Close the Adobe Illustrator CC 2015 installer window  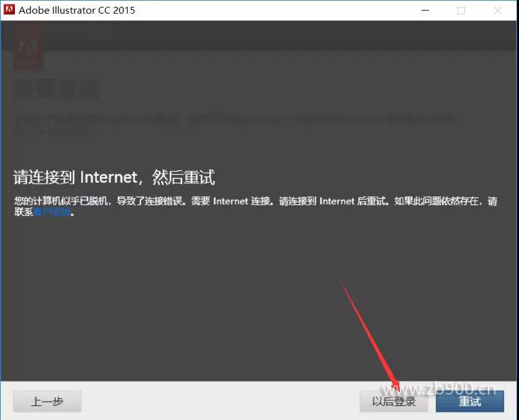click(498, 11)
